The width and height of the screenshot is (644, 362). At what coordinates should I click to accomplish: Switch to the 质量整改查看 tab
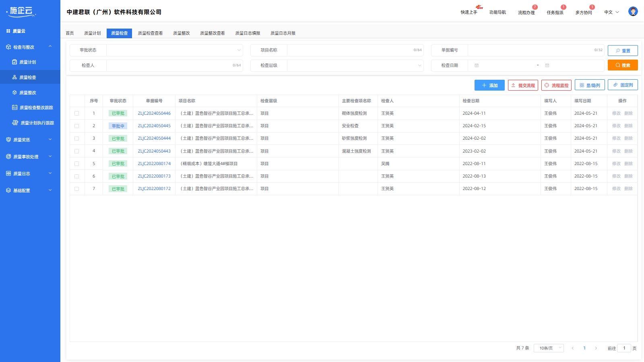click(212, 33)
